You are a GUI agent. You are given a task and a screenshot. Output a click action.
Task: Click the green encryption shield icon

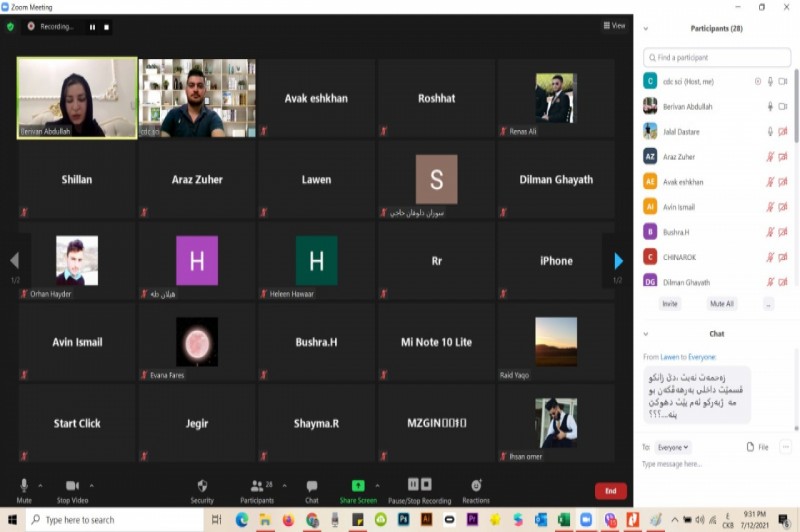tap(11, 26)
